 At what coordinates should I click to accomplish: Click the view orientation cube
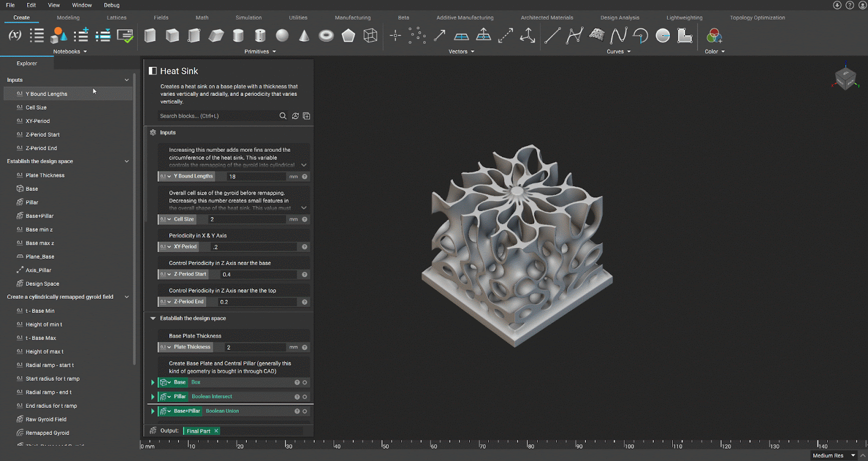click(x=845, y=78)
